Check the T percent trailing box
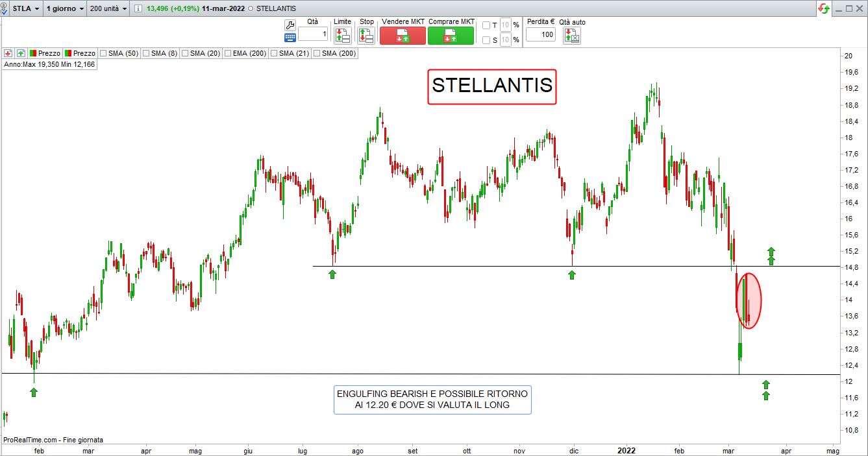This screenshot has height=456, width=868. point(486,25)
